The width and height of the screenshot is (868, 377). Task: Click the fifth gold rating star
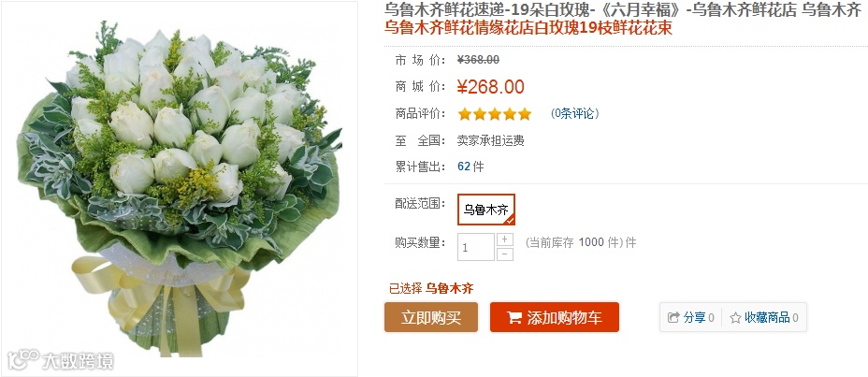click(x=524, y=114)
